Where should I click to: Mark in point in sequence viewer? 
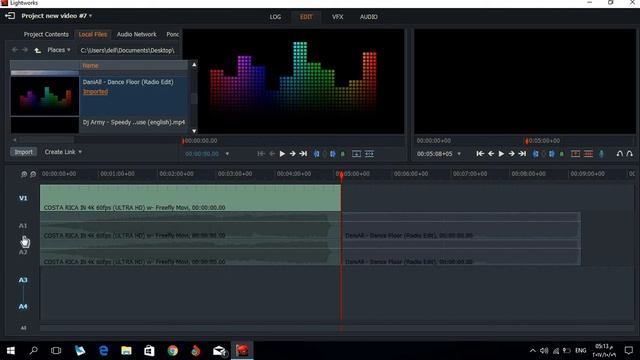(536, 154)
